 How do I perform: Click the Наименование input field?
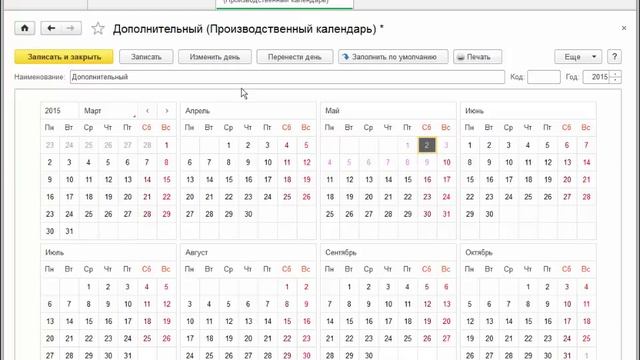click(x=287, y=77)
